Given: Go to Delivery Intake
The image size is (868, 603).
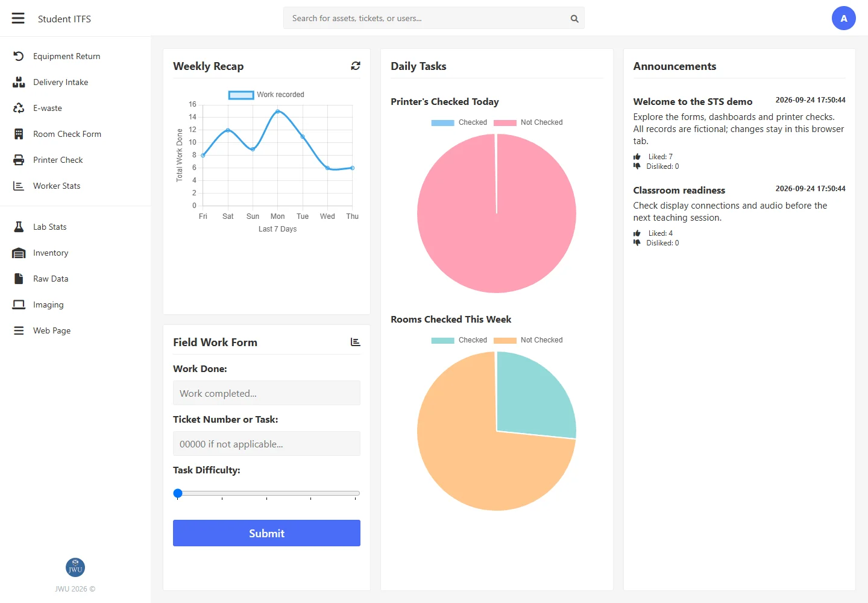Looking at the screenshot, I should (61, 82).
